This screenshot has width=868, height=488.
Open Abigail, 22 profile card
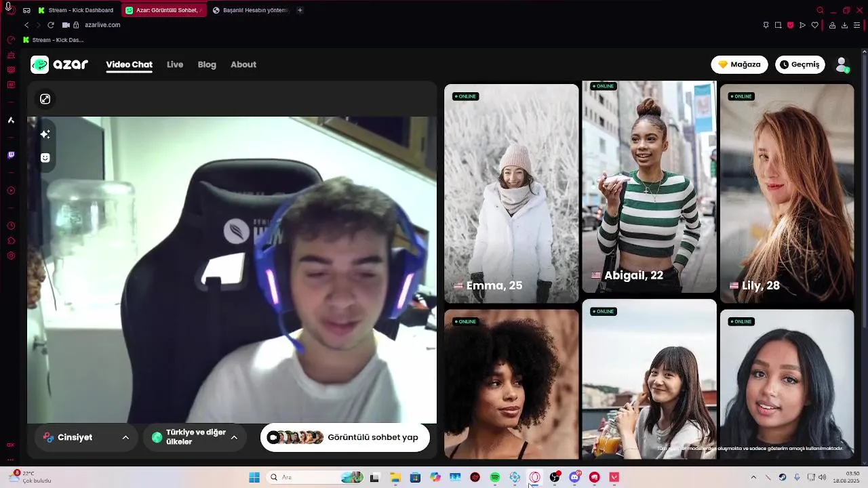(x=649, y=187)
